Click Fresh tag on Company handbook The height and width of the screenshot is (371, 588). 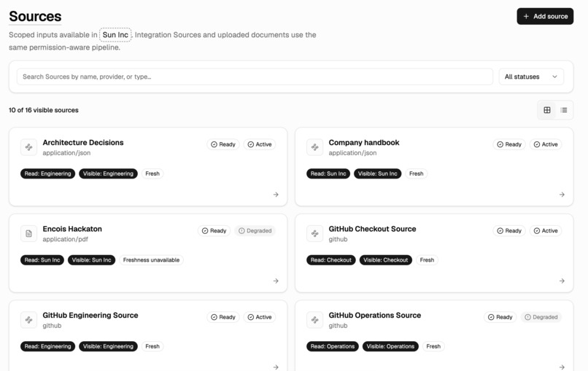tap(416, 173)
